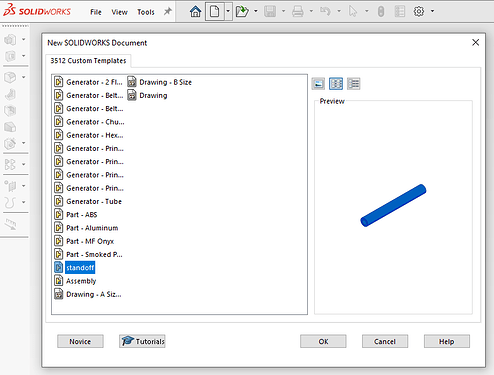The height and width of the screenshot is (375, 494).
Task: Click the Assembly template file icon
Action: (59, 281)
